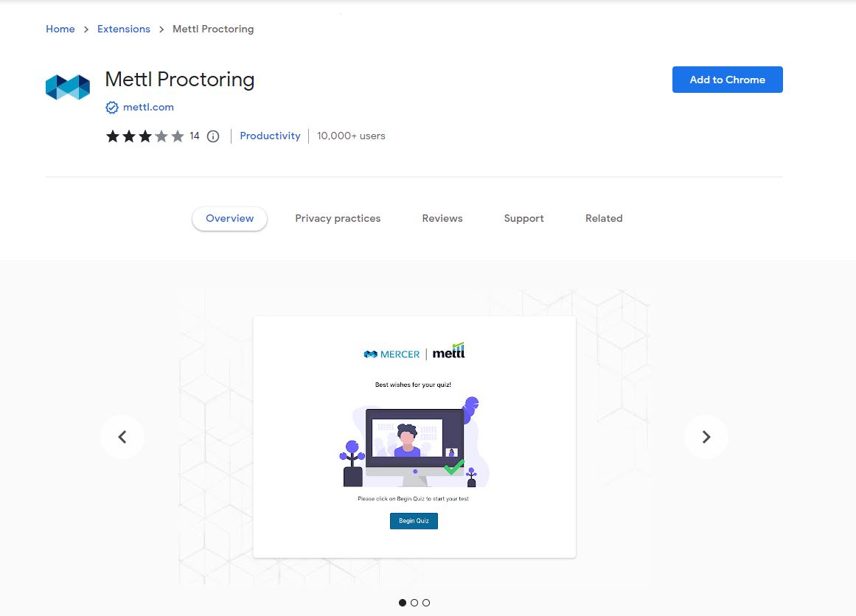Image resolution: width=856 pixels, height=616 pixels.
Task: Open the Privacy practices tab
Action: click(338, 218)
